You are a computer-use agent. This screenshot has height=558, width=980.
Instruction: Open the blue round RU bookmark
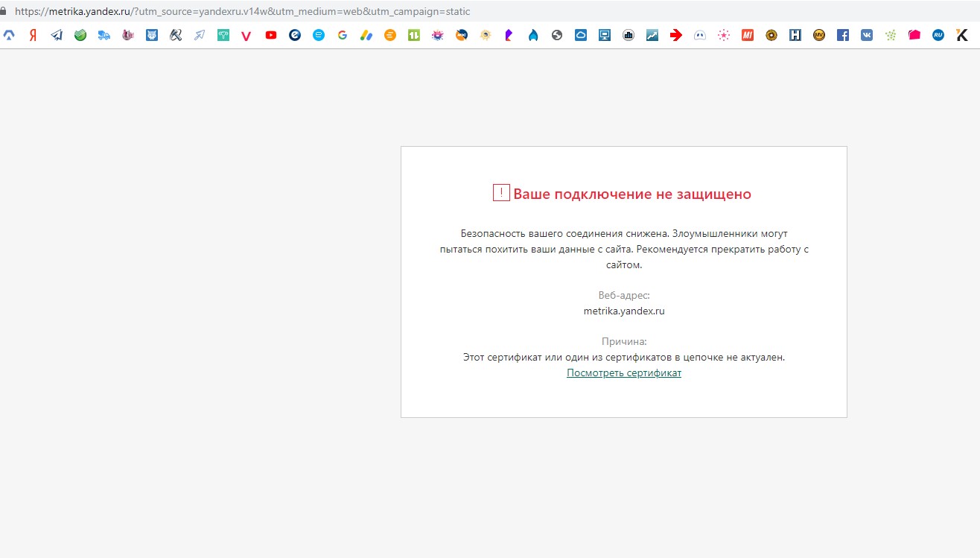[x=938, y=35]
